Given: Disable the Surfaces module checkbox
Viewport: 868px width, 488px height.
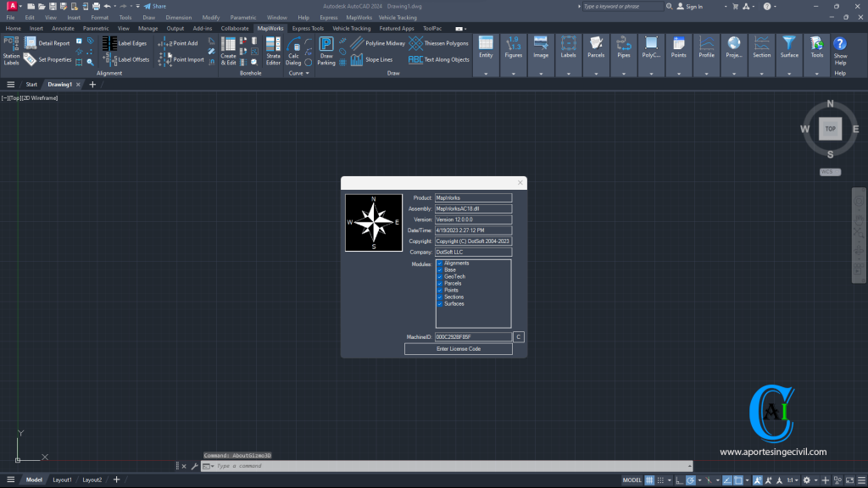Looking at the screenshot, I should 439,303.
